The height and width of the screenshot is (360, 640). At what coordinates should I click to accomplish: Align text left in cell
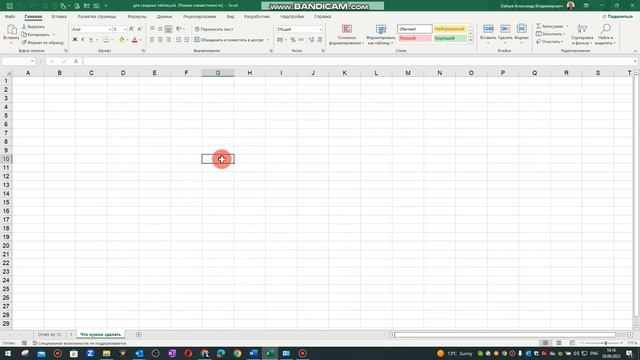152,40
